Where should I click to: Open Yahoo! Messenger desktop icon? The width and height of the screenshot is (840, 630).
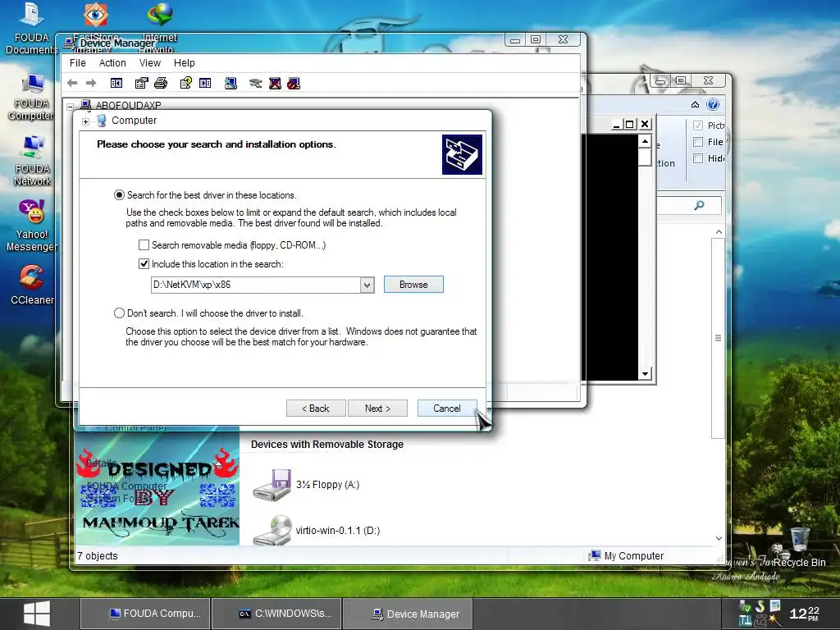(x=32, y=225)
